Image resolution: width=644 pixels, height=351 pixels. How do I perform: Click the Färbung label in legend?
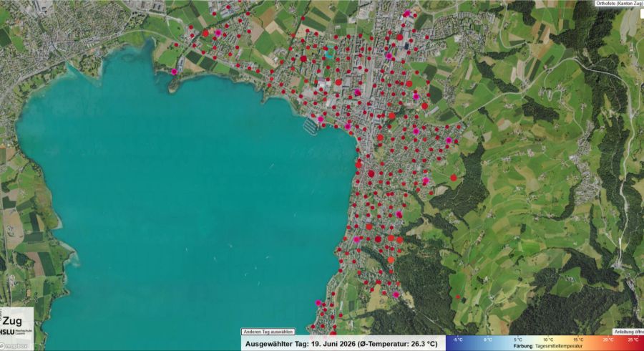523,347
